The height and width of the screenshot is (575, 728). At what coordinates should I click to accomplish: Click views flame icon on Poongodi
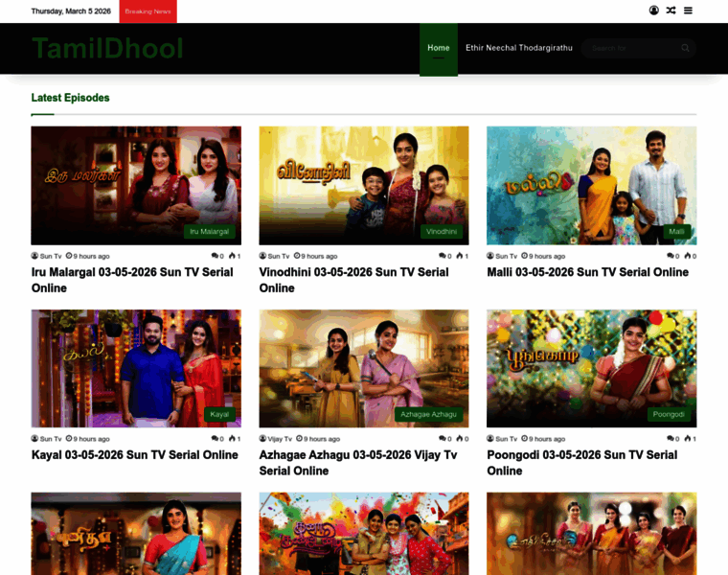pos(688,438)
